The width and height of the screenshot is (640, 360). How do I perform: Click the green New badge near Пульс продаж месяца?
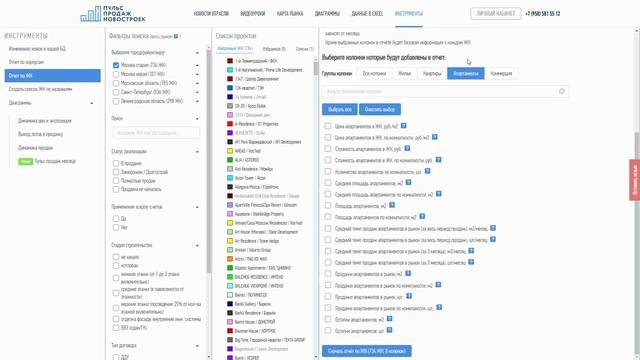25,161
